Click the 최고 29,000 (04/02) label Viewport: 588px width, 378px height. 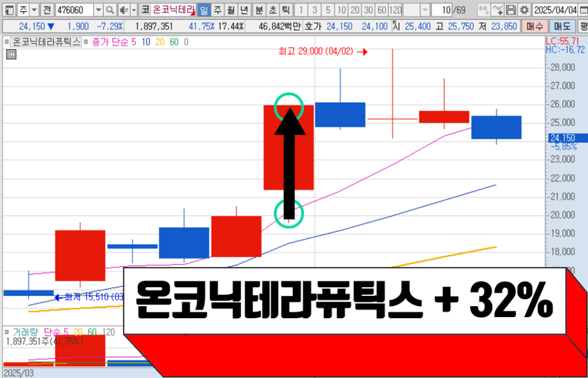pos(316,52)
